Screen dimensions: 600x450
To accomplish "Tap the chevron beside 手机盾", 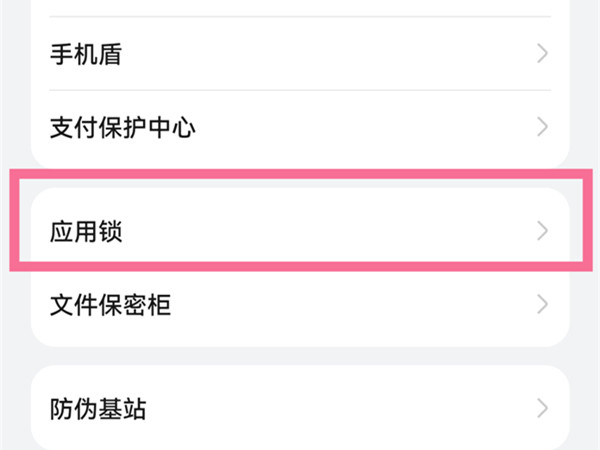I will pos(542,54).
